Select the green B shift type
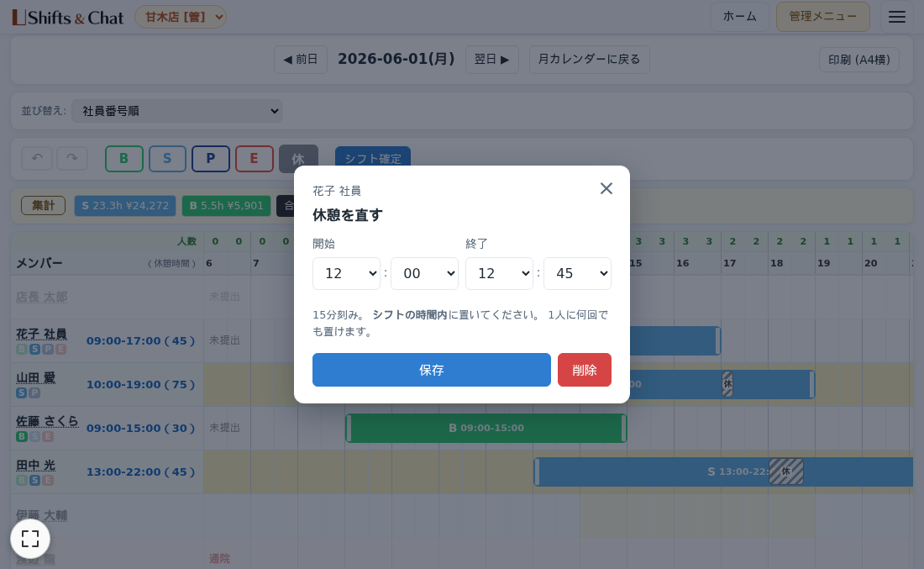 click(x=123, y=159)
